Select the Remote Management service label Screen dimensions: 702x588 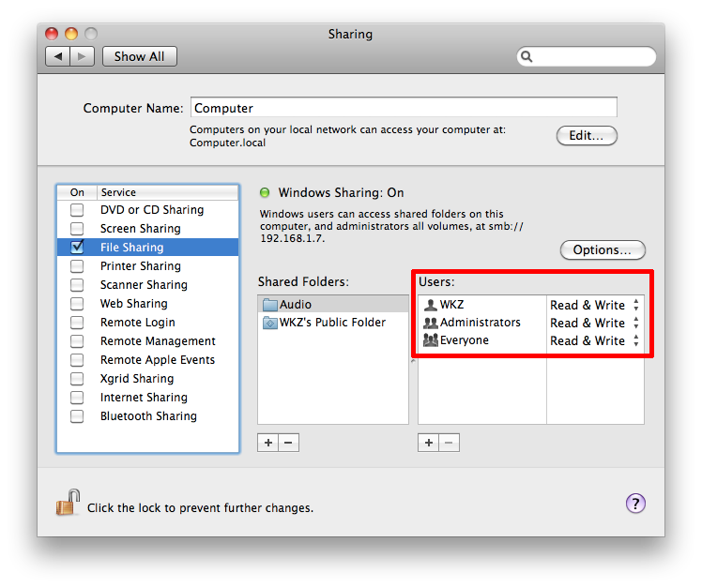(x=158, y=341)
